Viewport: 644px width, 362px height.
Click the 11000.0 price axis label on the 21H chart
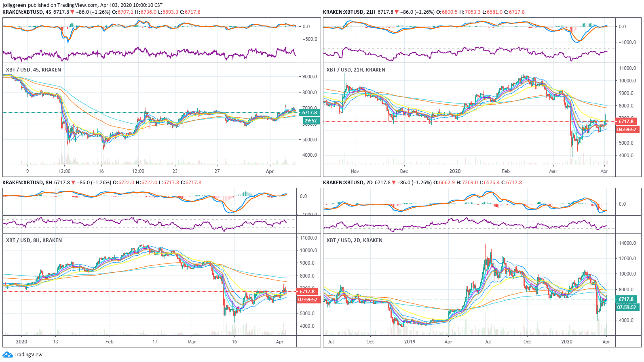click(628, 68)
